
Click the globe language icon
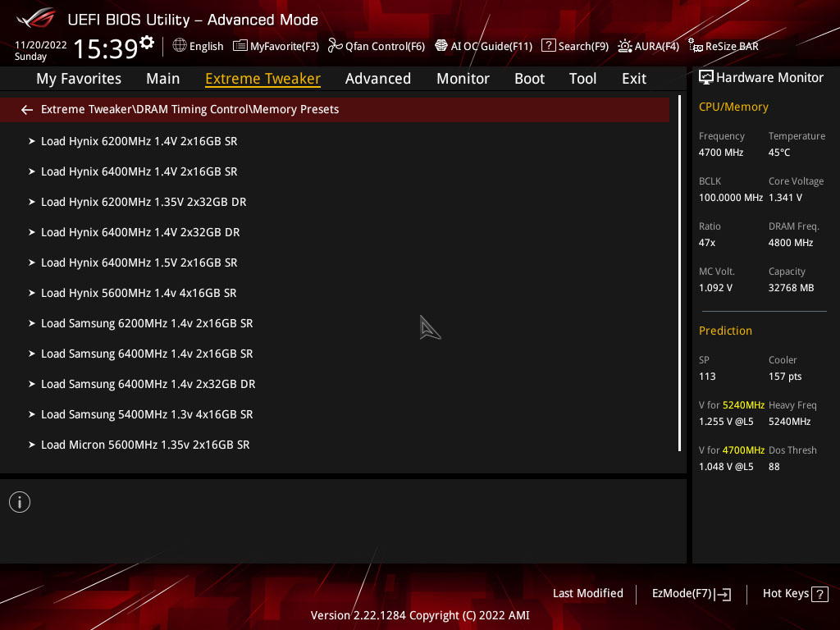point(180,46)
